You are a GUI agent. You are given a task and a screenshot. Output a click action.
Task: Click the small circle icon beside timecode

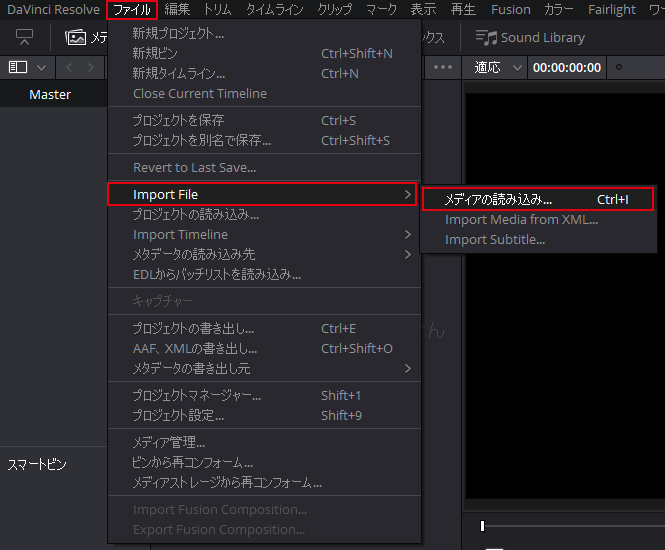619,67
